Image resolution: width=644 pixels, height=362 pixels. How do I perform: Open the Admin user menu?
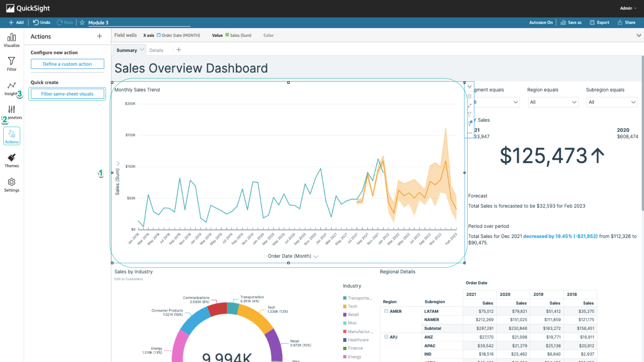click(x=628, y=8)
